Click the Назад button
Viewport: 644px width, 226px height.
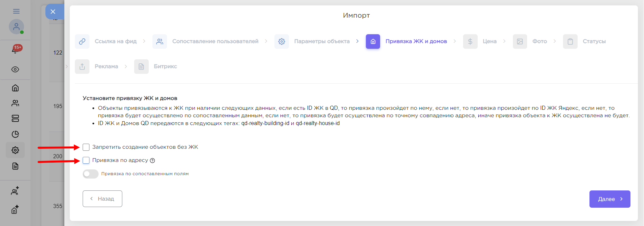pos(102,199)
